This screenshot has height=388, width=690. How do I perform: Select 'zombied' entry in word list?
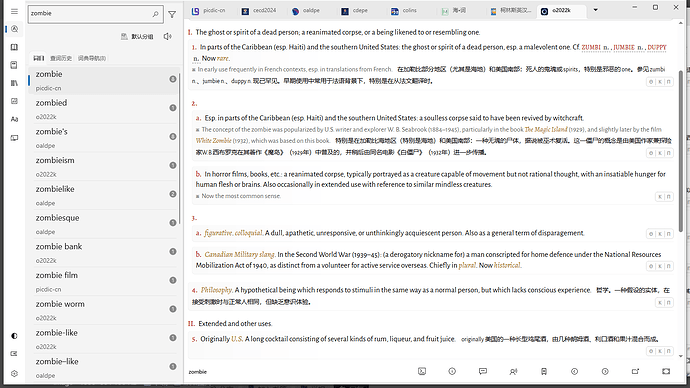pos(104,109)
